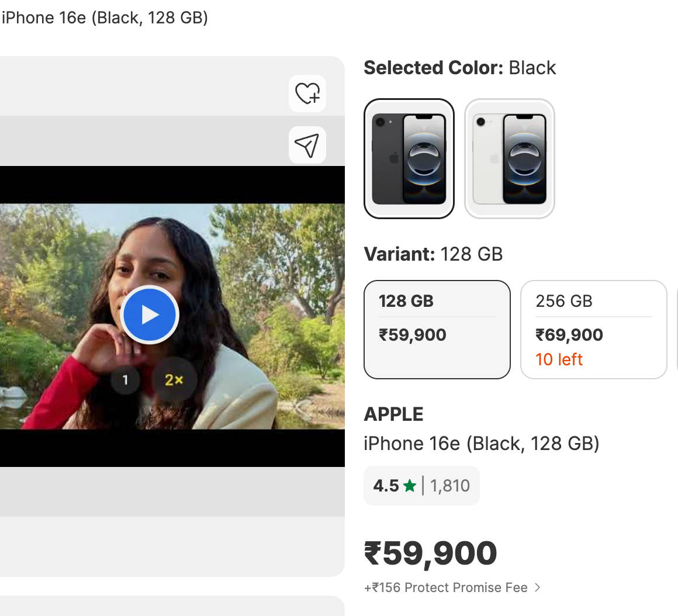Open the 4.5 rating score
678x616 pixels.
[386, 486]
